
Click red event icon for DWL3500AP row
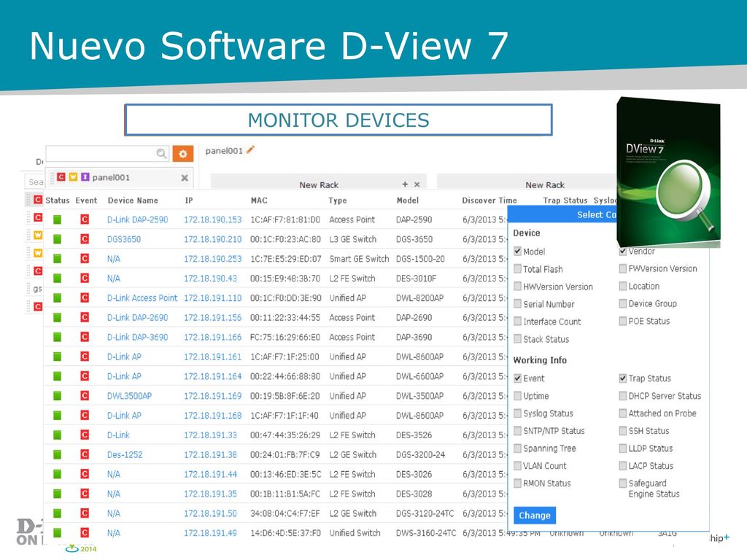(x=85, y=396)
